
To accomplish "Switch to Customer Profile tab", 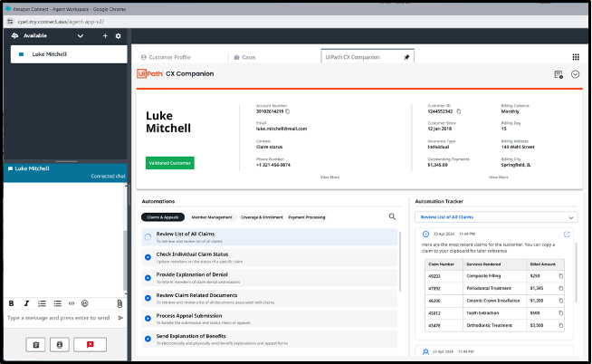I will (166, 57).
